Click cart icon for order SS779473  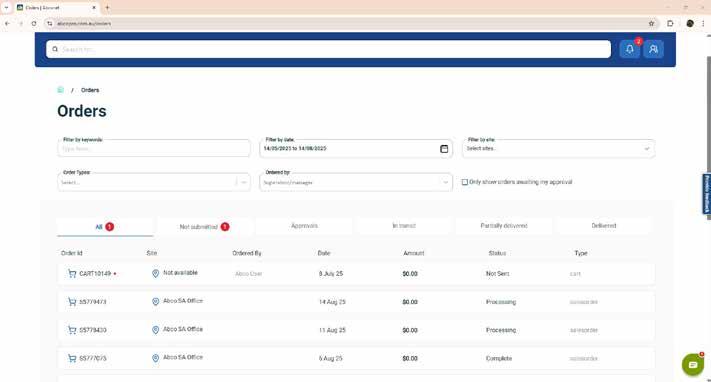tap(72, 302)
